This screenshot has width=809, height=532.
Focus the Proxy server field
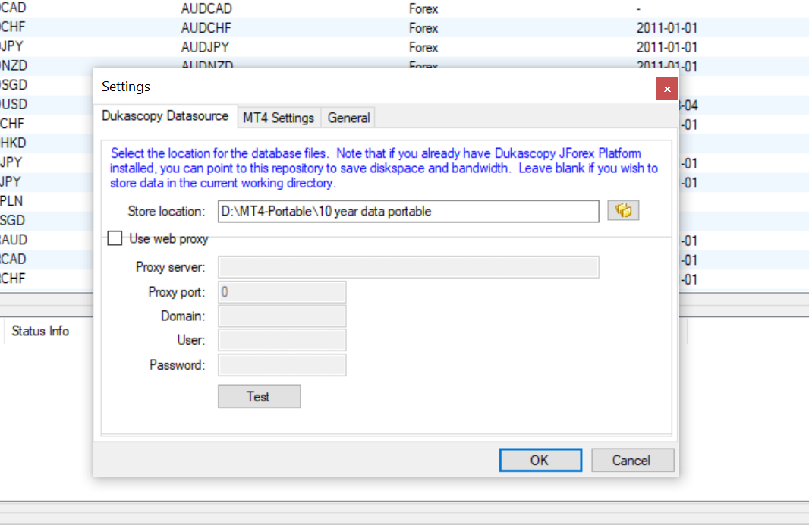(408, 267)
